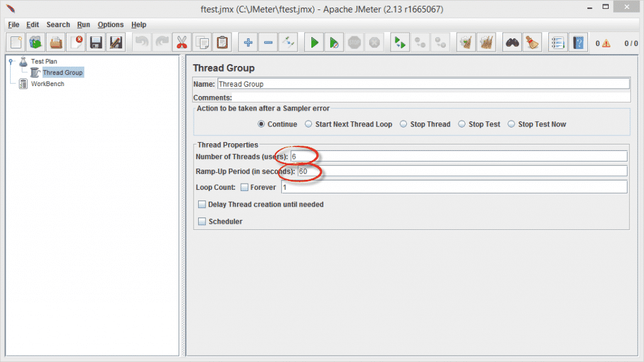
Task: Collapse all nodes with the minus toolbar icon
Action: tap(268, 42)
